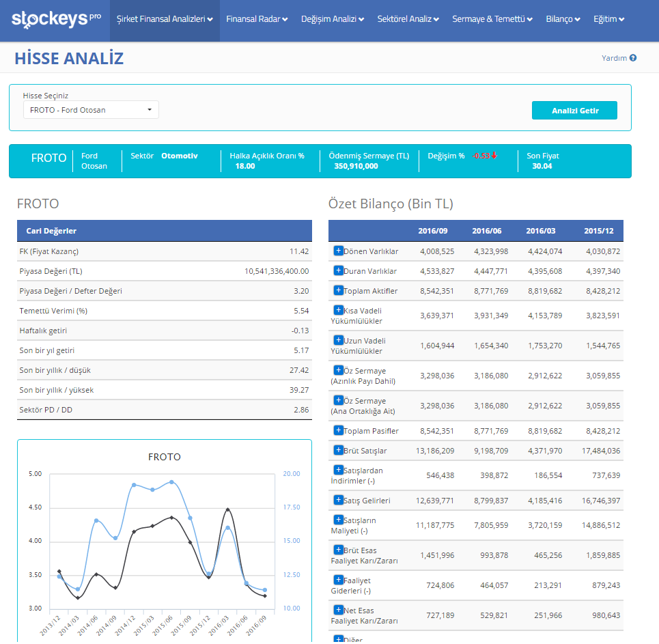Expand Uzun Vadeli Yükümlülükler plus icon
The width and height of the screenshot is (659, 644).
[x=338, y=340]
